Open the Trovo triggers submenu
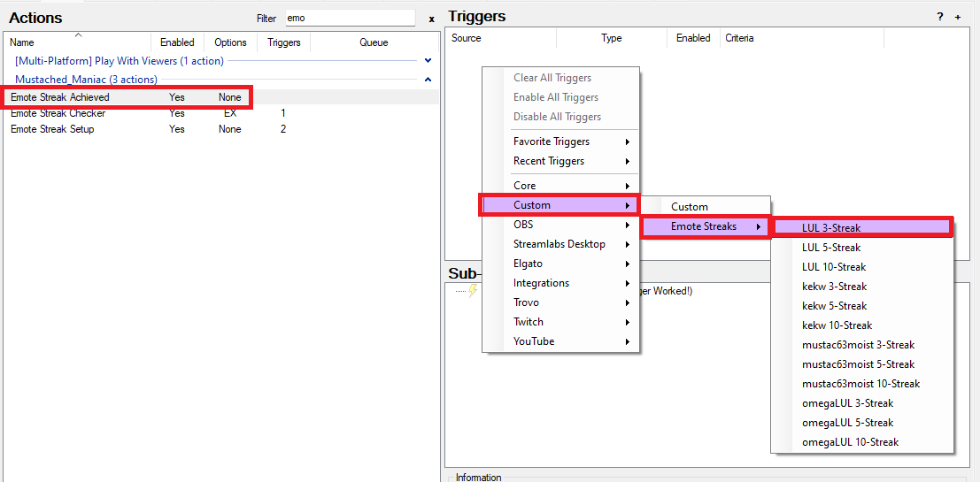Screen dimensions: 980x482 tap(560, 302)
